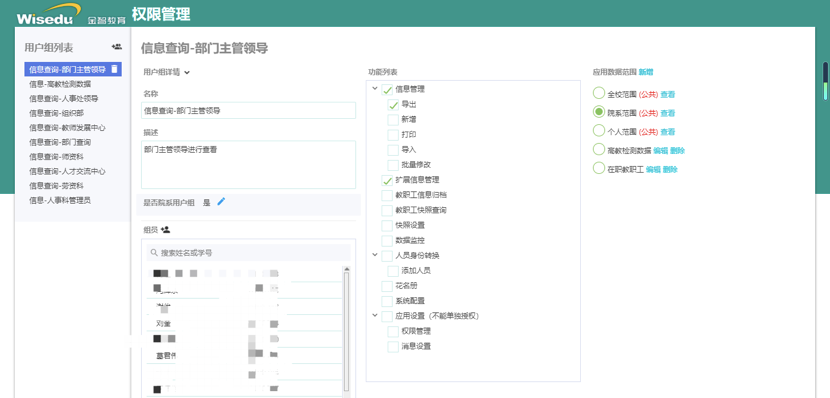The height and width of the screenshot is (398, 830).
Task: Click 编辑 link for 在职教职工
Action: 653,170
